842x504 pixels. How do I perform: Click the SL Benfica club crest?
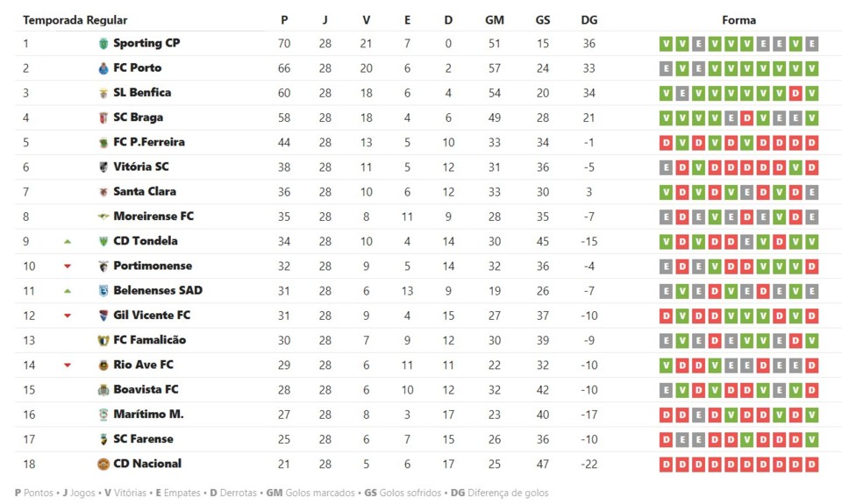(x=103, y=93)
